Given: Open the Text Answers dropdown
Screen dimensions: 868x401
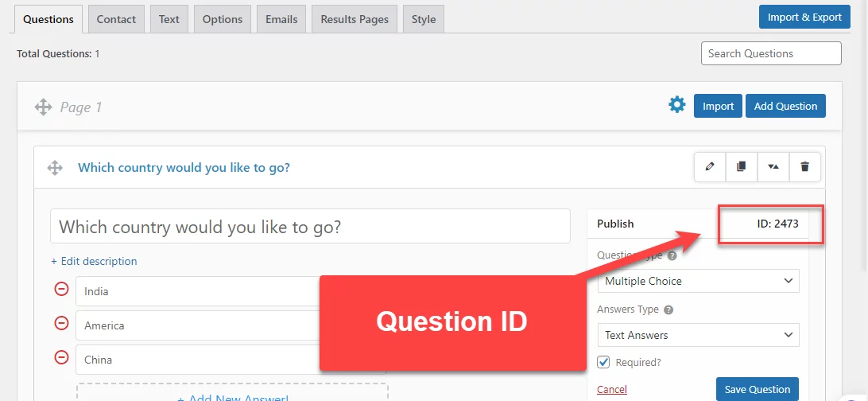Looking at the screenshot, I should (x=699, y=335).
